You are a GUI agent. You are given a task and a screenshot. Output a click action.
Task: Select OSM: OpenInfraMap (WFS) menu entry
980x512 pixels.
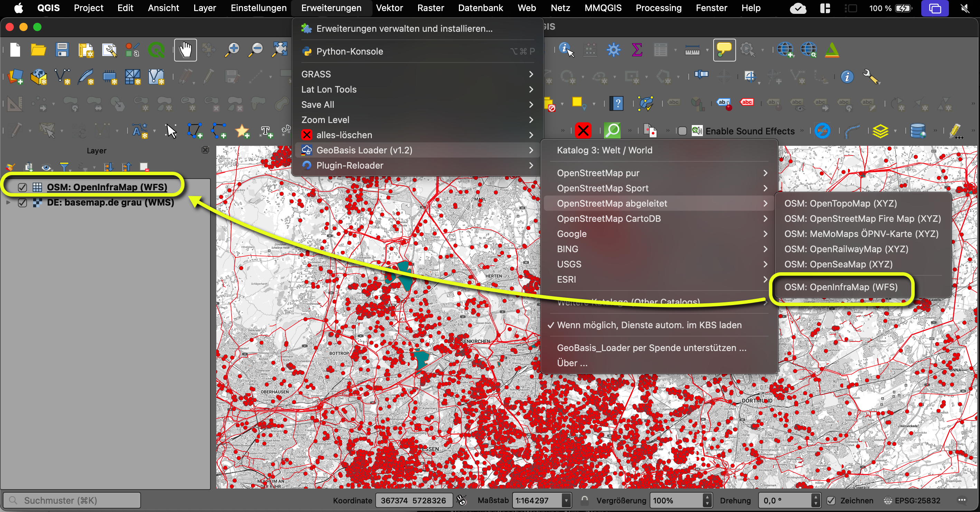point(841,287)
